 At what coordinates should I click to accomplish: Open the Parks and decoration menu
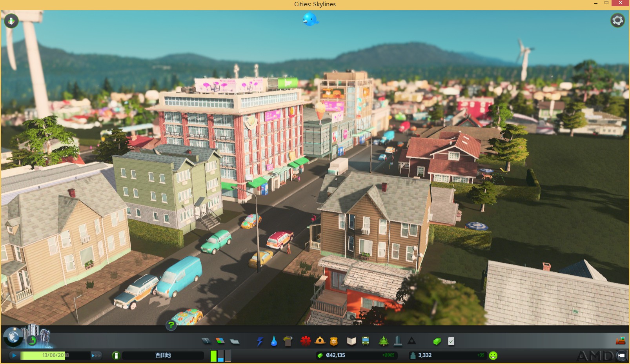[x=383, y=341]
